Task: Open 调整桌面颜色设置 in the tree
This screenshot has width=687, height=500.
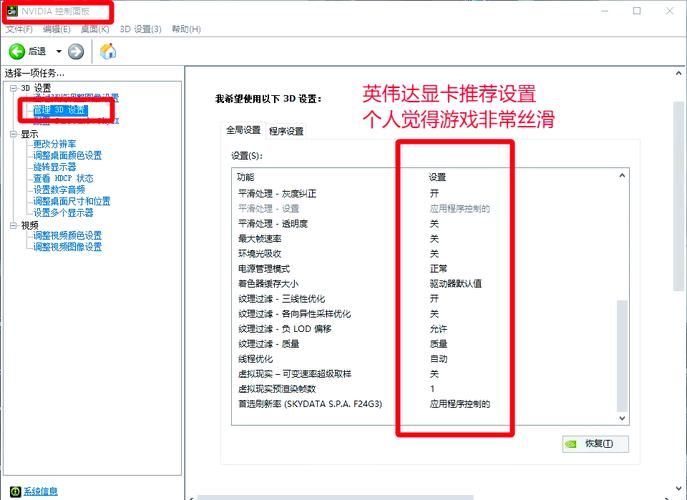Action: [x=67, y=156]
